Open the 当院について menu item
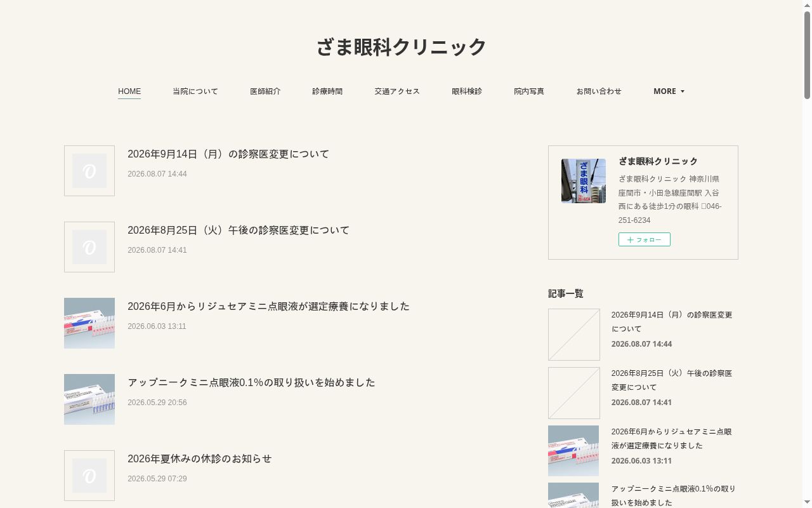The height and width of the screenshot is (508, 812). pos(195,91)
